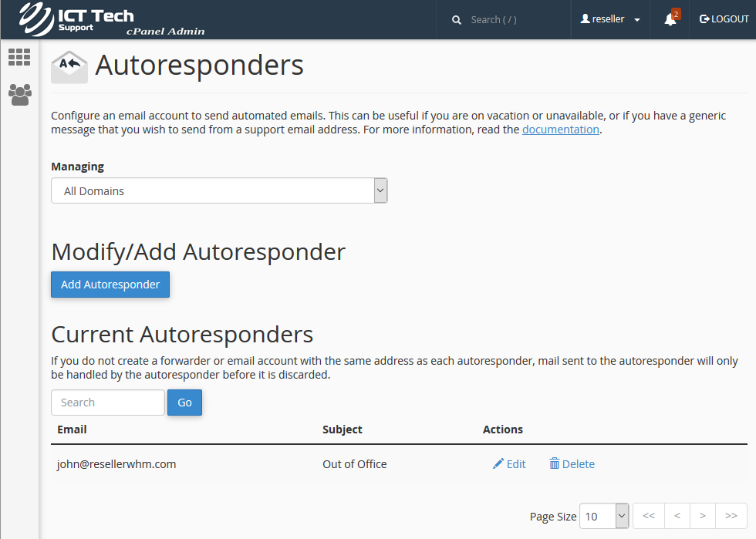Click the Add Autoresponder button
Image resolution: width=756 pixels, height=539 pixels.
tap(110, 285)
